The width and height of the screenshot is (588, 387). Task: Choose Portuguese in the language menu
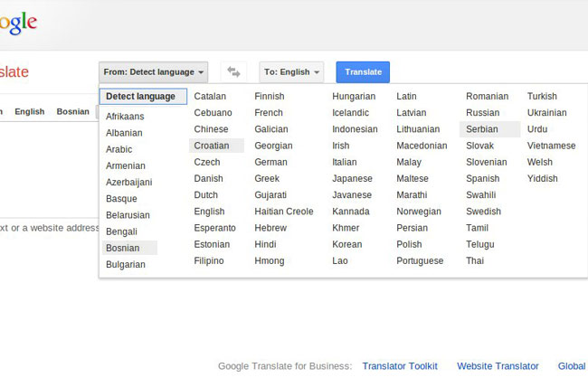(x=420, y=261)
